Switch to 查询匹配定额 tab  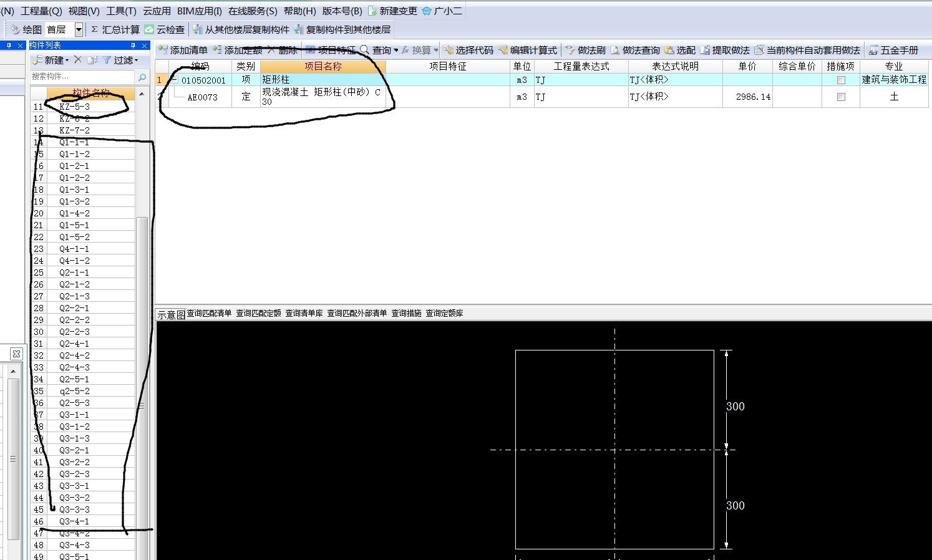[x=258, y=314]
